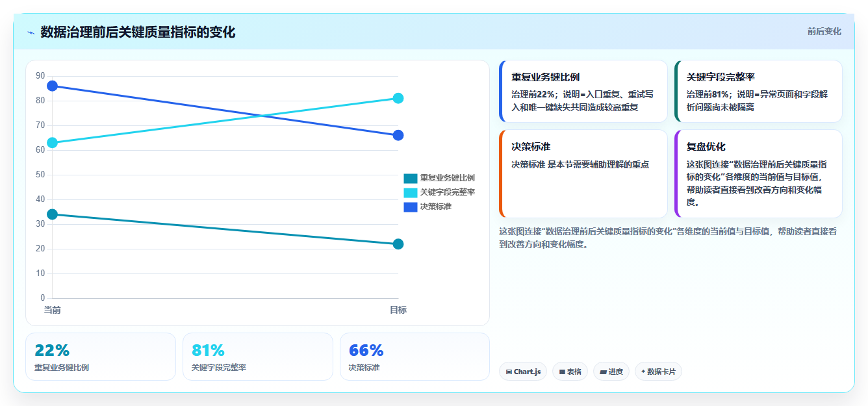Click the main title 数据治理前后关键质量指标的变化
The image size is (868, 406).
tap(138, 32)
